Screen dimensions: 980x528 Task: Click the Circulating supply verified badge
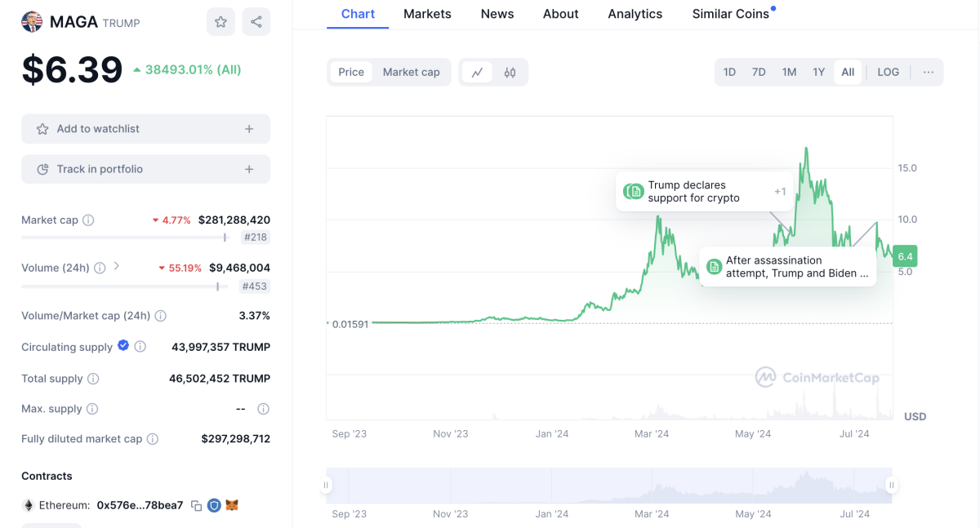pyautogui.click(x=123, y=346)
